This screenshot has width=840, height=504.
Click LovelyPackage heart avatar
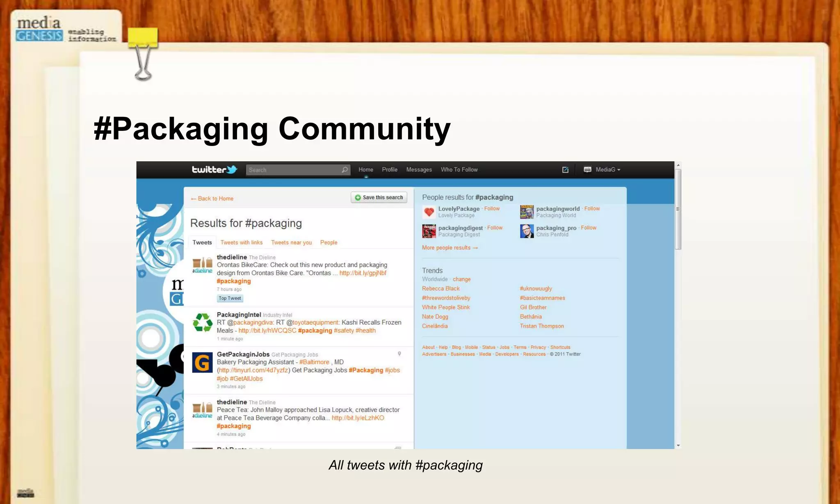tap(429, 212)
